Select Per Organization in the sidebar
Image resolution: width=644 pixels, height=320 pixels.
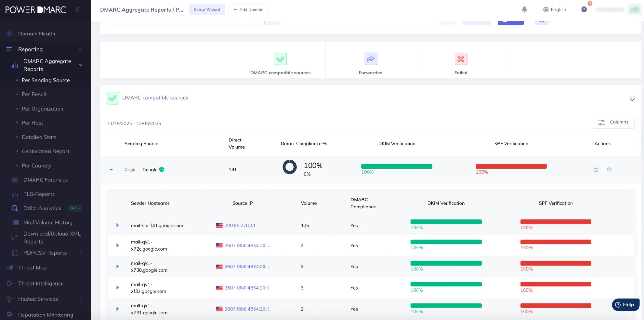click(x=43, y=109)
